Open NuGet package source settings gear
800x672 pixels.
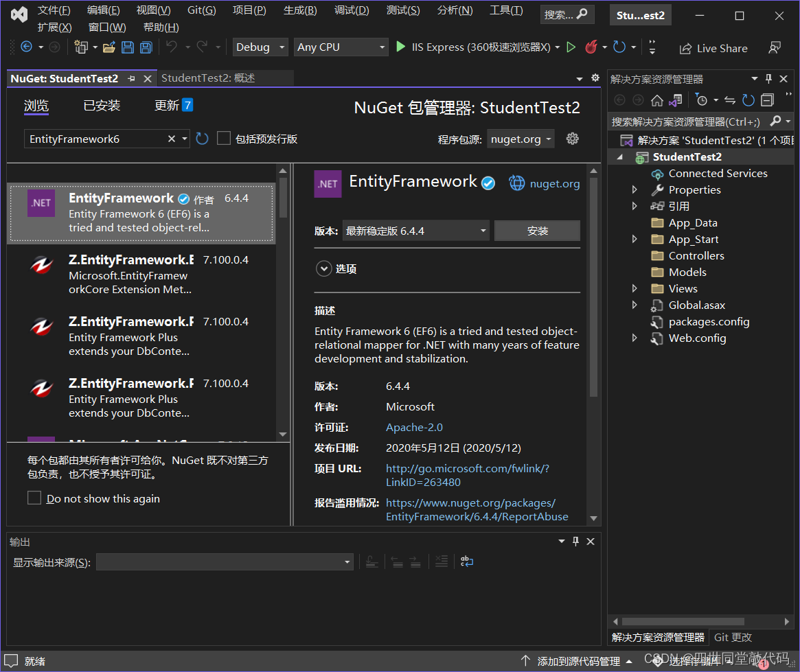(x=573, y=139)
